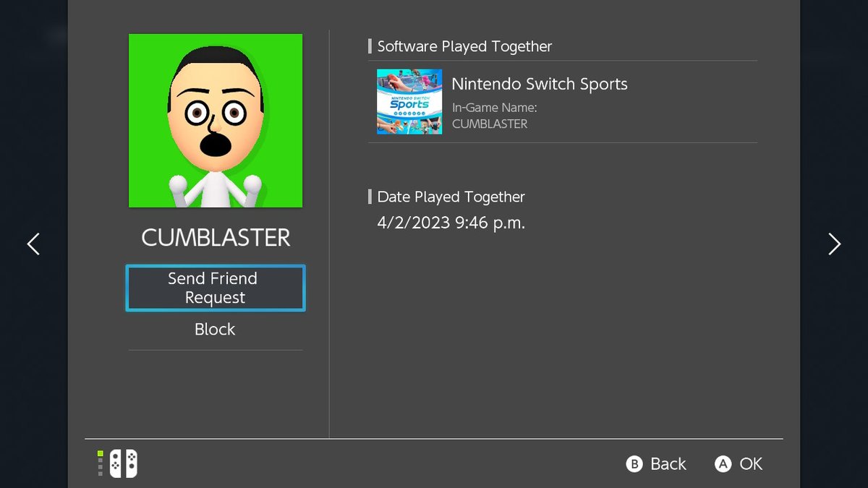Click the Date Played Together heading
This screenshot has width=868, height=488.
[x=451, y=197]
